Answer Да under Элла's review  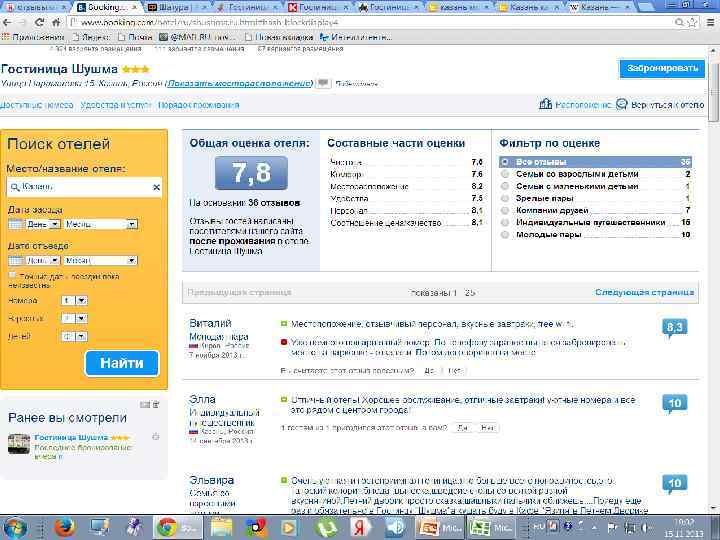[x=463, y=428]
